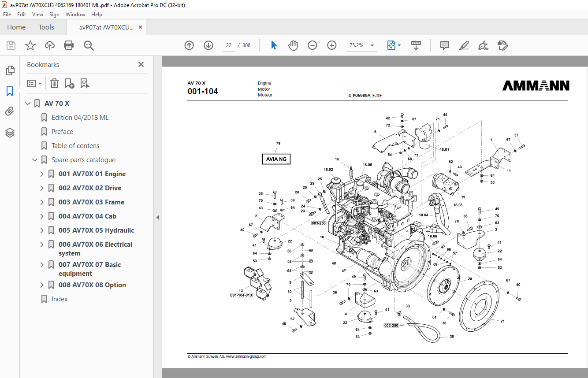Go to next page arrow
The image size is (588, 378).
click(208, 45)
